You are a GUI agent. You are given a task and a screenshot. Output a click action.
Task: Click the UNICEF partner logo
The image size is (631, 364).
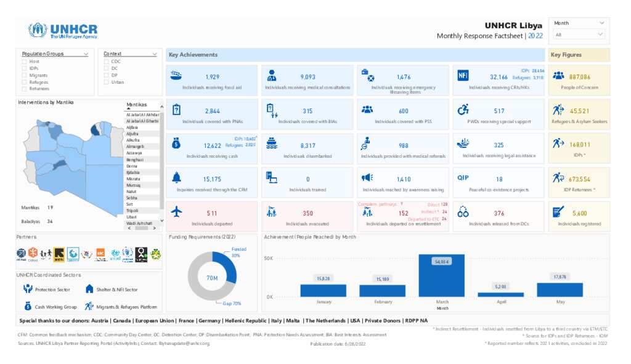pyautogui.click(x=115, y=254)
